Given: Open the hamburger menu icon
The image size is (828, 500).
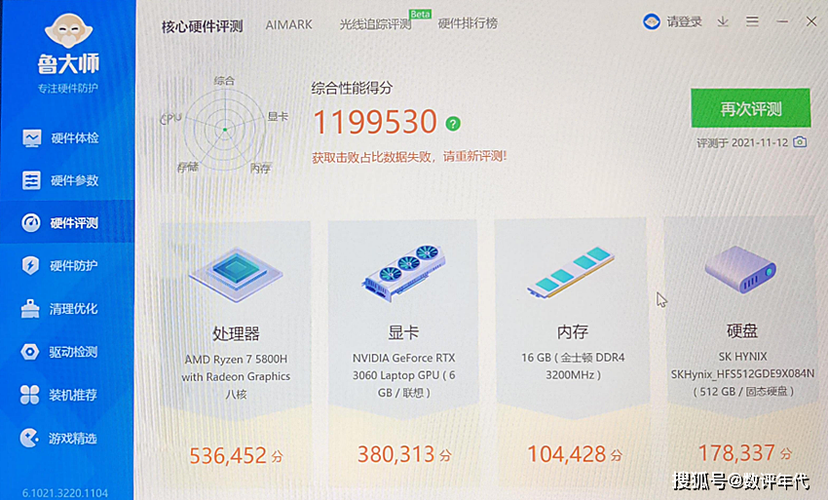Looking at the screenshot, I should click(752, 22).
